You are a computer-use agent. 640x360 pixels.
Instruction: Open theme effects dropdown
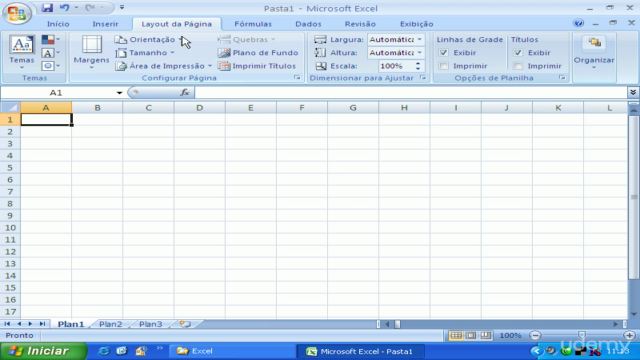(51, 66)
